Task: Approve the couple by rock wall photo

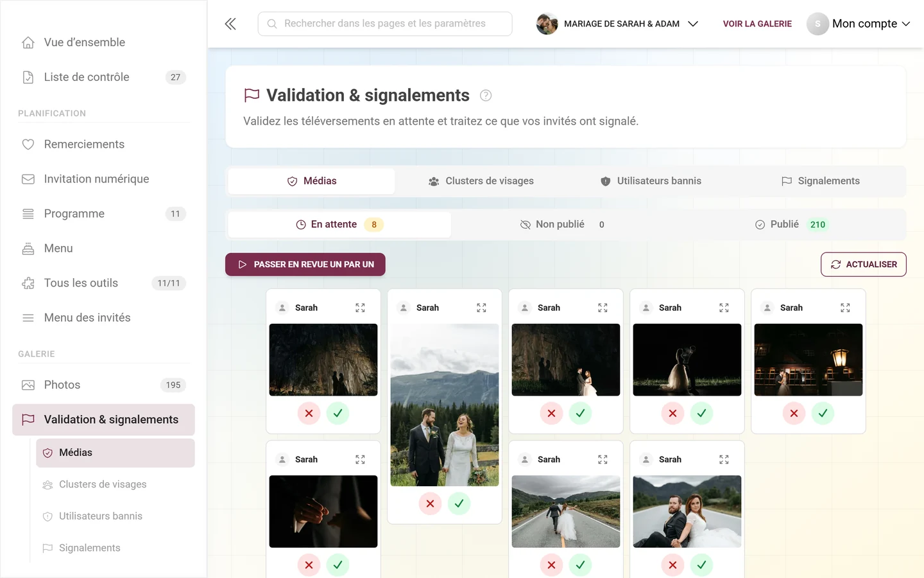Action: [x=580, y=414]
